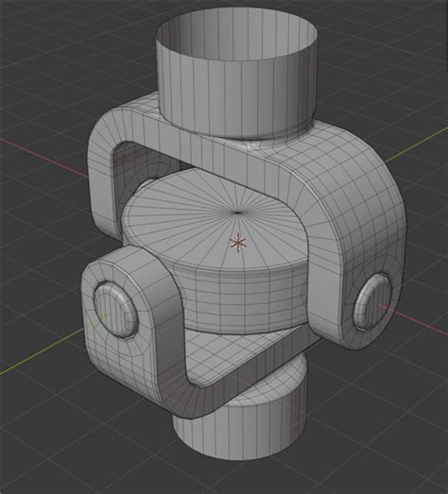Select the round pin on the right yoke
The image size is (448, 494).
372,301
